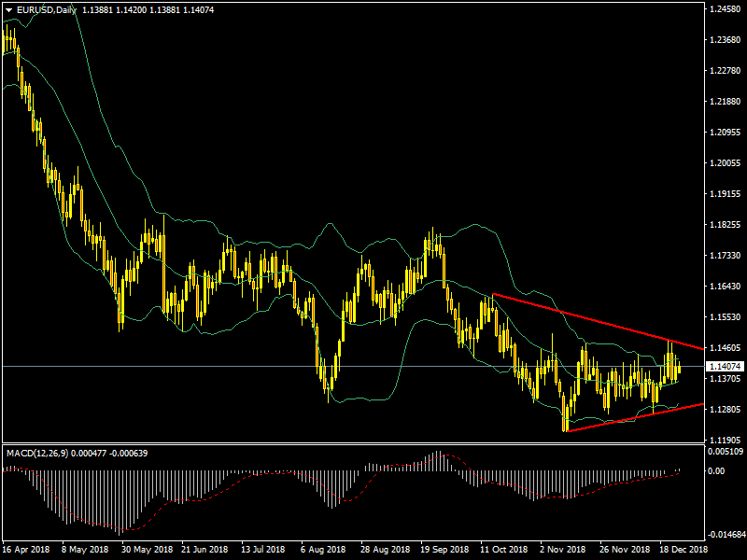Click the 19 Sep 2018 date label
Viewport: 747px width, 560px height.
pyautogui.click(x=444, y=550)
